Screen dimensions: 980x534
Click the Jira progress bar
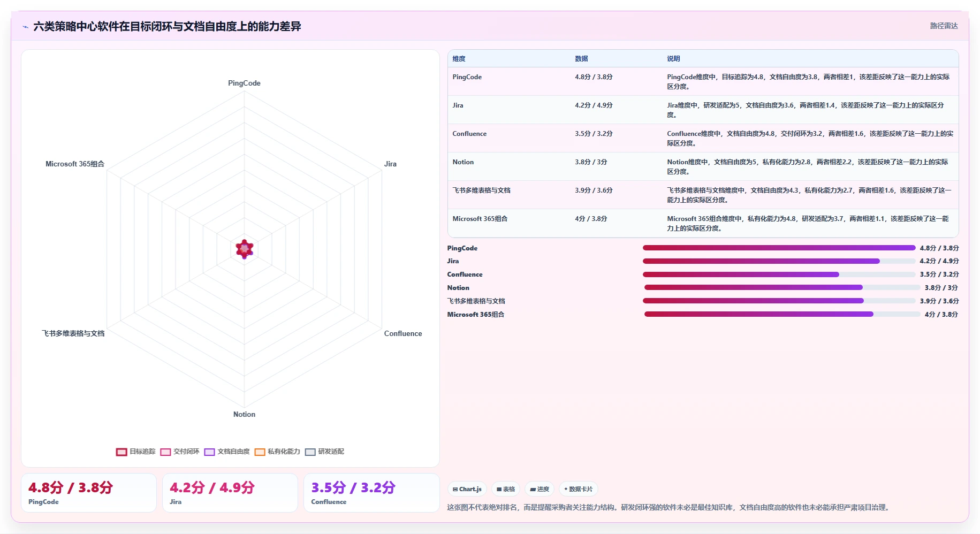click(779, 261)
